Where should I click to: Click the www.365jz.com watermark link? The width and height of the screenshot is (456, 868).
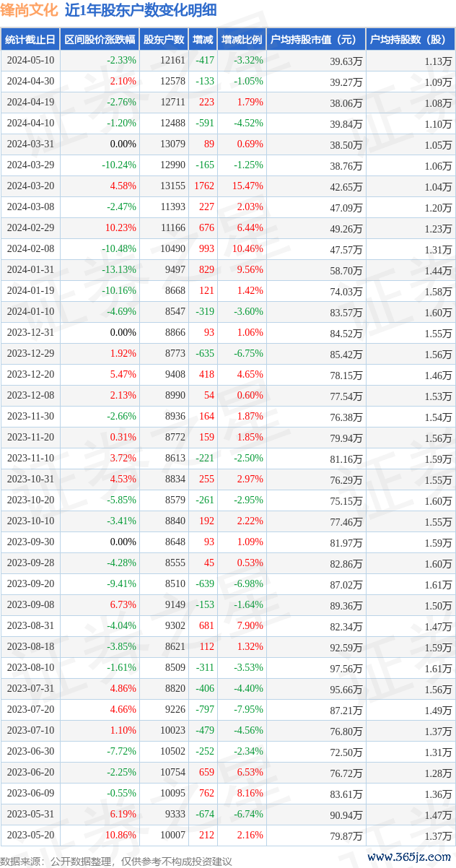coord(408,857)
